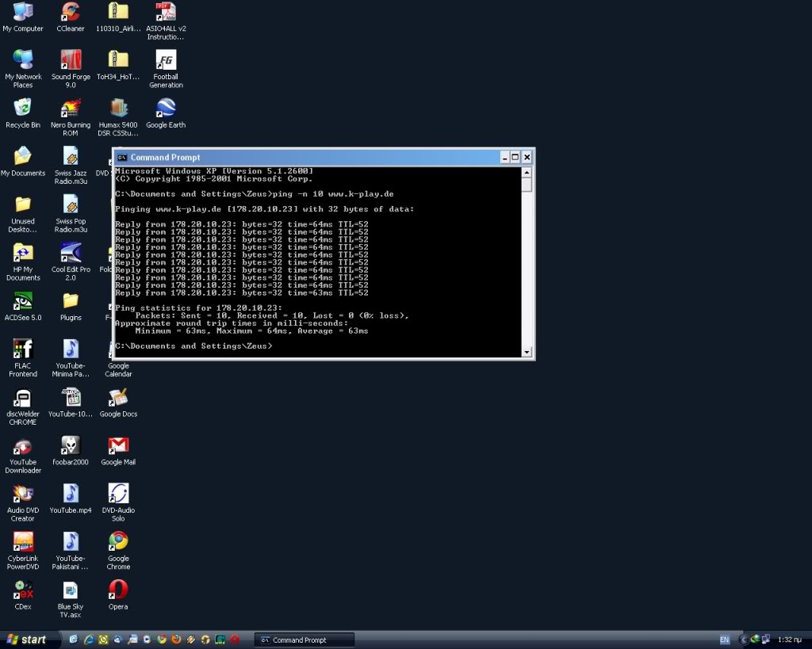
Task: Click the Command Prompt scroll-up arrow
Action: coord(527,172)
